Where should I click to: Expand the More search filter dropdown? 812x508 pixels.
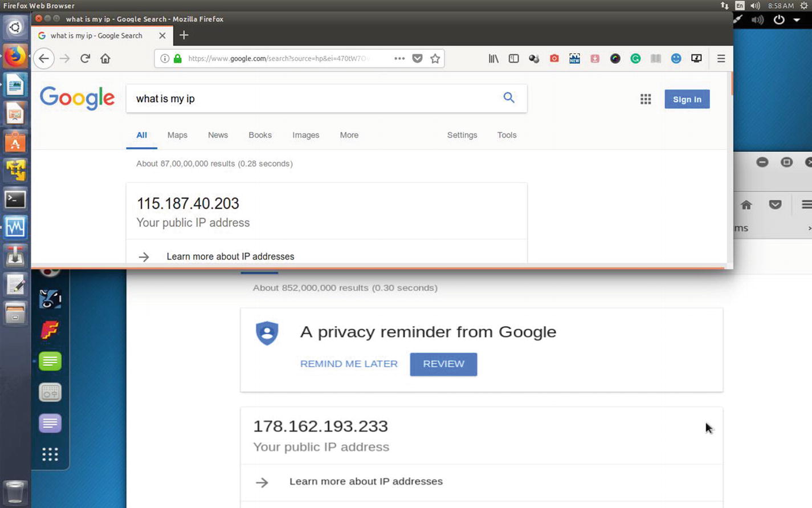pos(349,135)
